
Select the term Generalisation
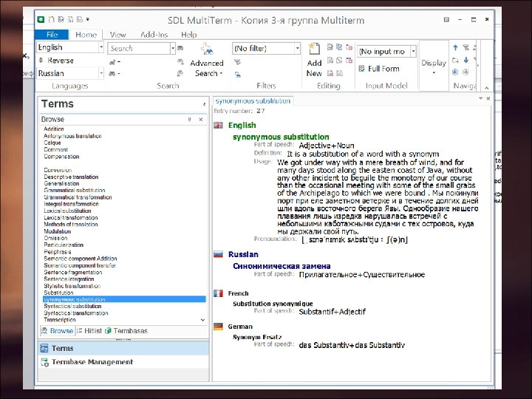[x=61, y=183]
